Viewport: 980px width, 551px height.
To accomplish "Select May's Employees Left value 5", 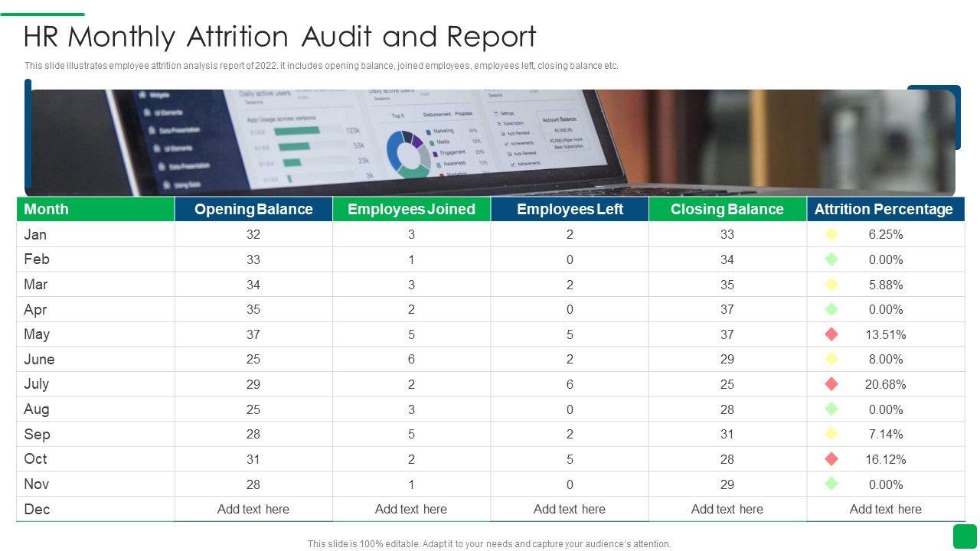I will (x=570, y=334).
